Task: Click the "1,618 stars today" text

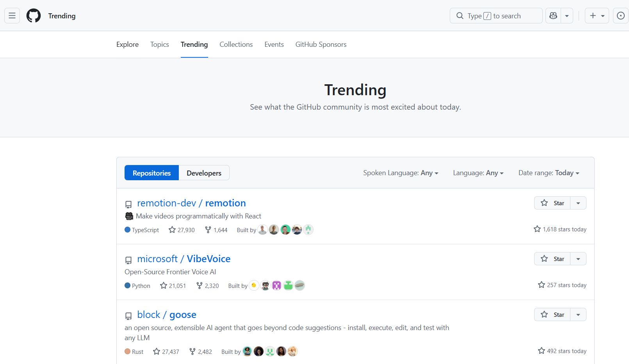Action: coord(565,229)
